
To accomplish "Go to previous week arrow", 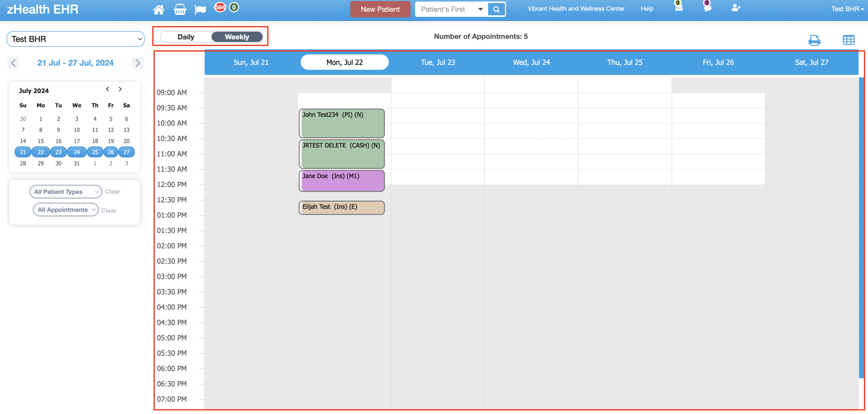I will click(13, 63).
